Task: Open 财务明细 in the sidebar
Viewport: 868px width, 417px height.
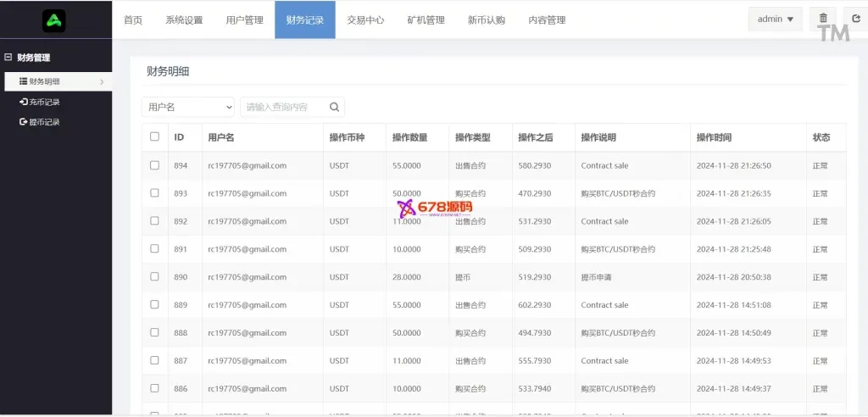Action: pyautogui.click(x=45, y=81)
